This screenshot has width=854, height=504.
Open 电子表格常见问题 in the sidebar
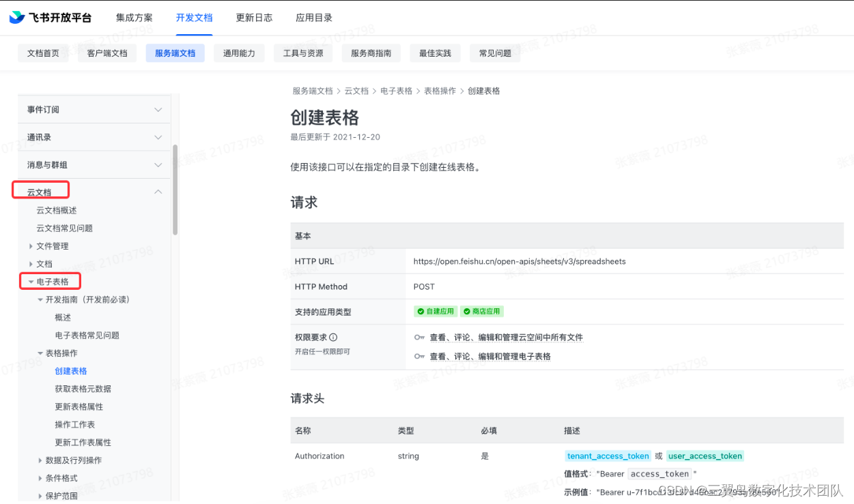87,336
